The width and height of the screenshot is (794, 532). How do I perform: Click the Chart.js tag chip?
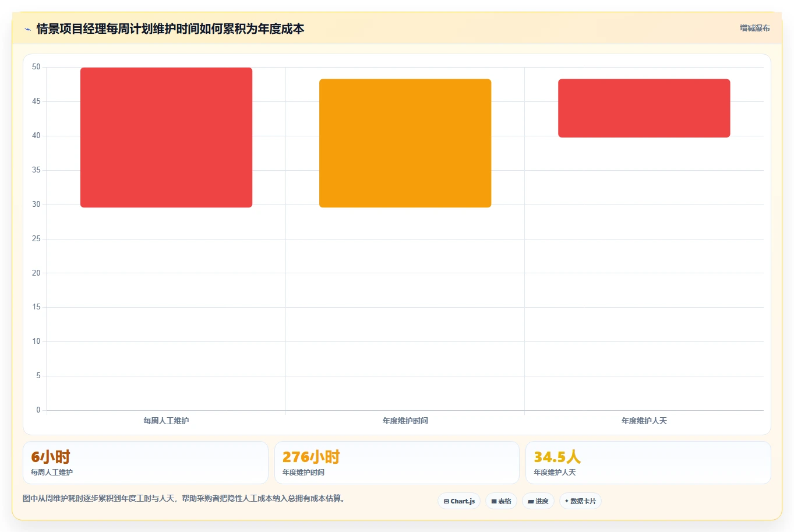[x=459, y=501]
